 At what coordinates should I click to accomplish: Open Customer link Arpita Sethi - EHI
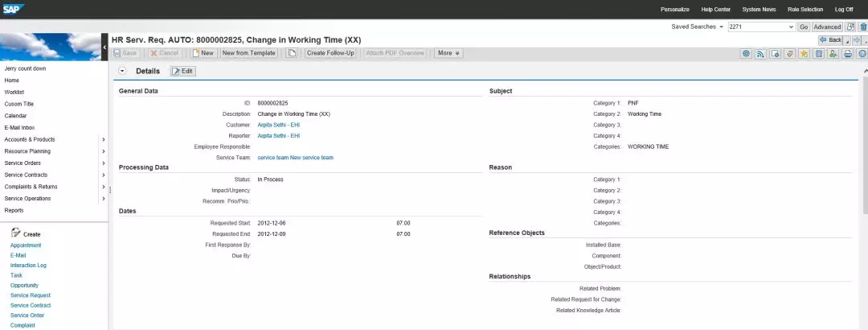[x=278, y=125]
